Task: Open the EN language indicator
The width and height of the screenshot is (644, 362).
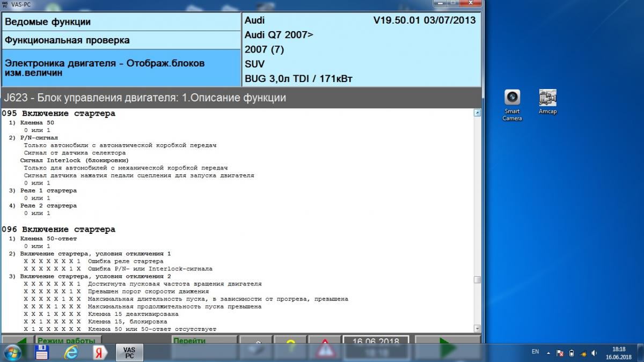Action: click(535, 352)
